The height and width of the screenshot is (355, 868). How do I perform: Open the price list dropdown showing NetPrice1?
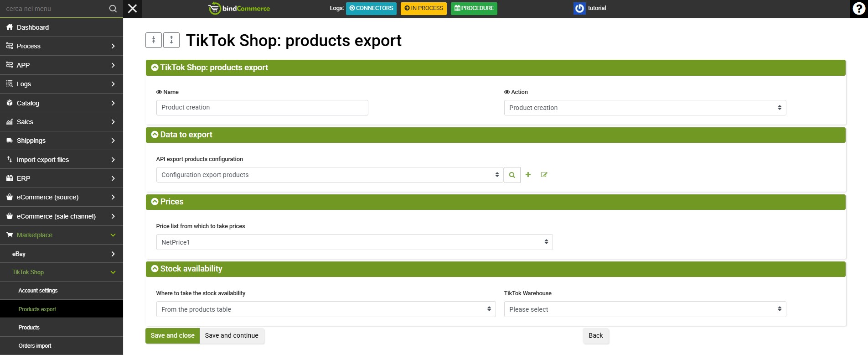(355, 242)
